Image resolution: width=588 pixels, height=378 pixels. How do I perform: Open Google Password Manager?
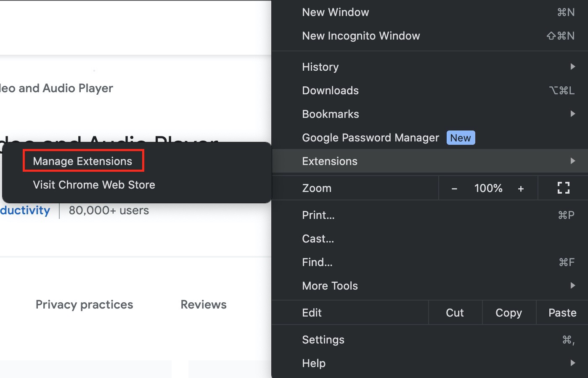tap(430, 138)
